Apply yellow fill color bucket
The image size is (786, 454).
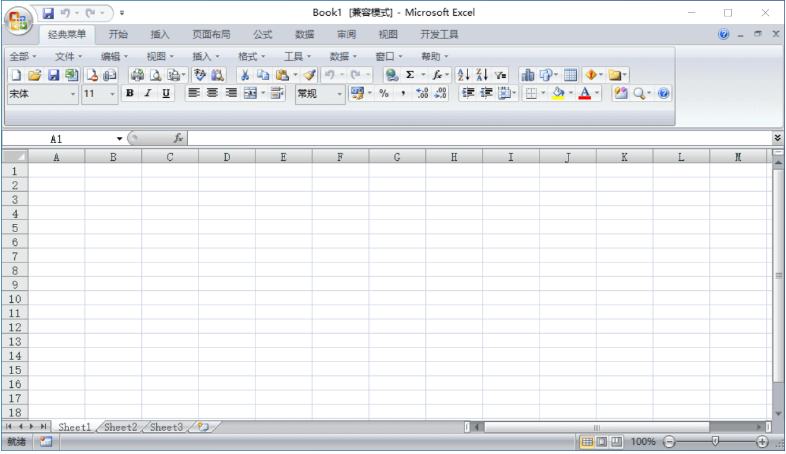pyautogui.click(x=558, y=93)
